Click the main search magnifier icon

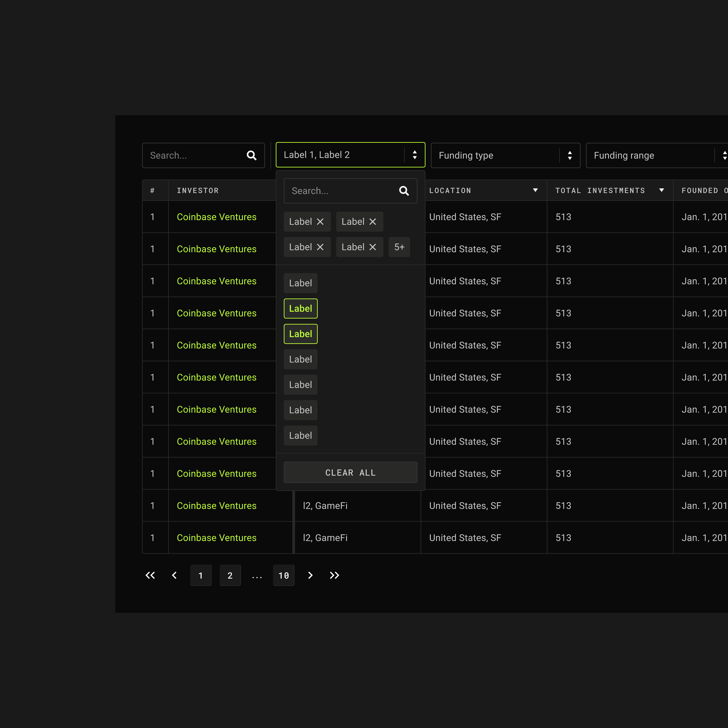point(251,155)
